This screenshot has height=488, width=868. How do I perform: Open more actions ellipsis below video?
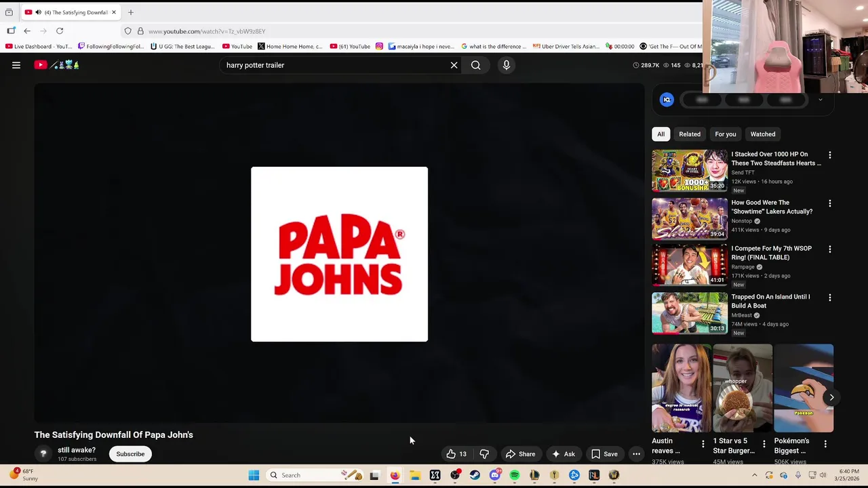tap(636, 454)
